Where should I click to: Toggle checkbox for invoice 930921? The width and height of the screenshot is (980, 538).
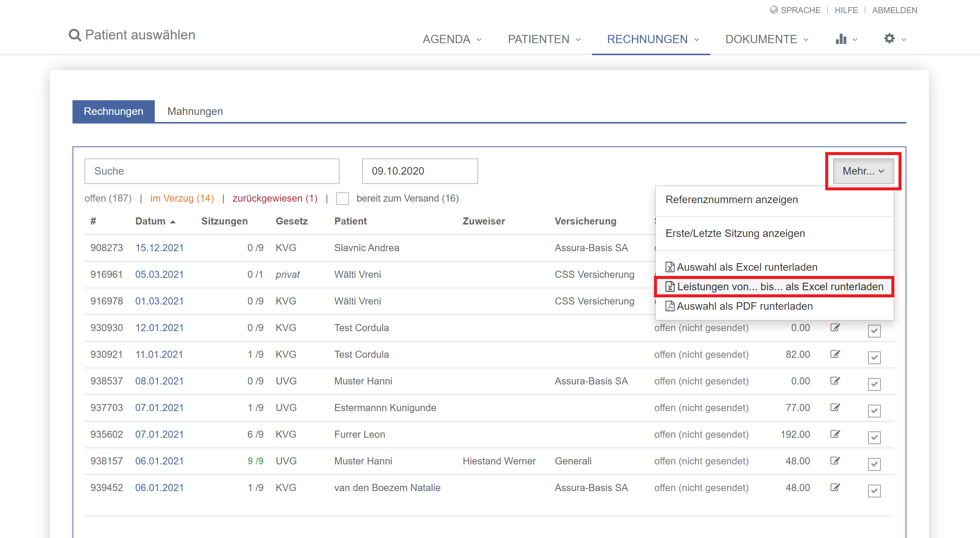[x=874, y=357]
